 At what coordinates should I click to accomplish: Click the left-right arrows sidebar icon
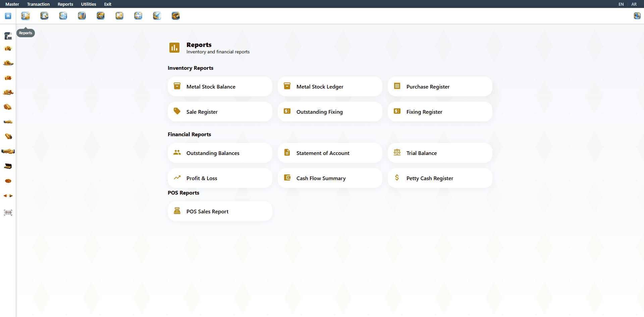[8, 196]
